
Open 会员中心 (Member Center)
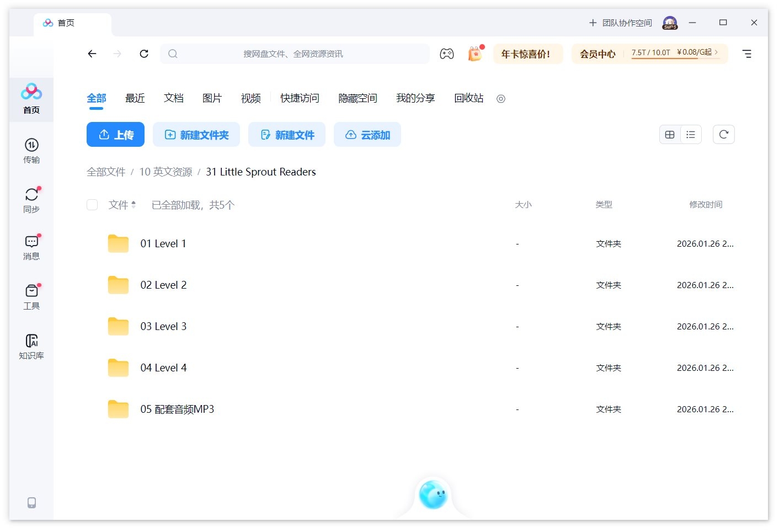[x=597, y=54]
